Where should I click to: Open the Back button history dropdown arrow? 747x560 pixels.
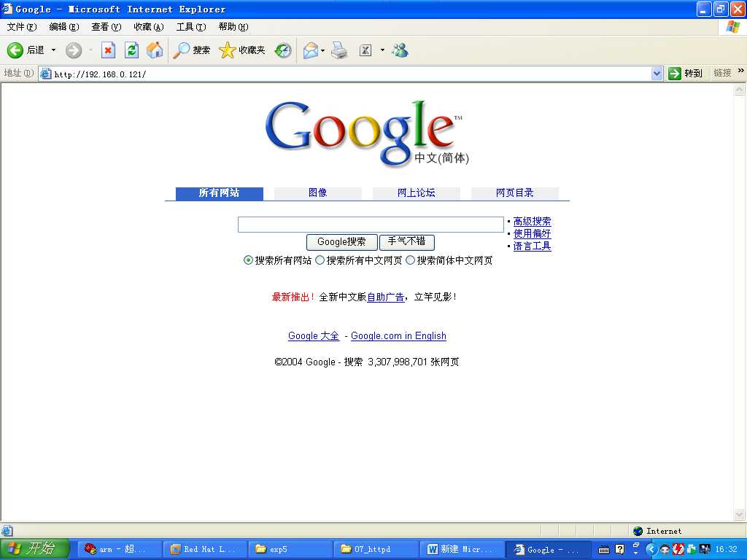point(53,50)
